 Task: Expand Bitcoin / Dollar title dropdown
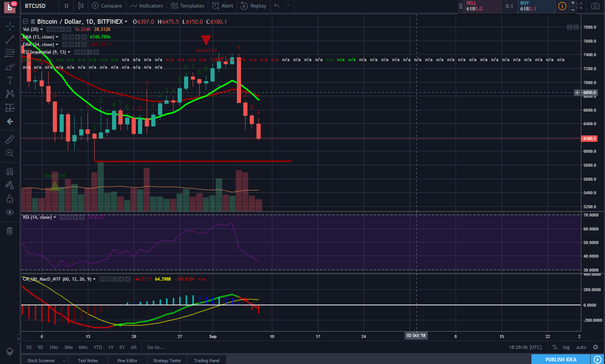[126, 22]
